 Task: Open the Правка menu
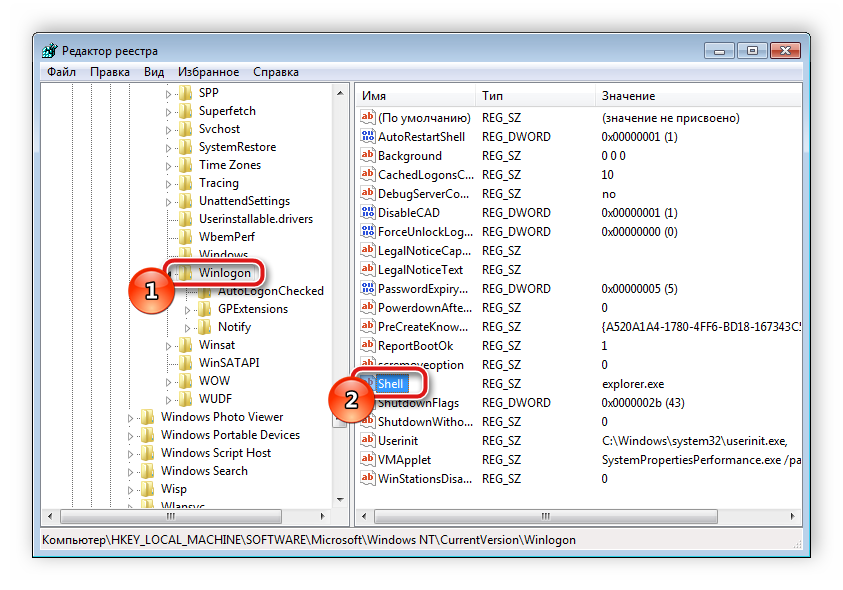pyautogui.click(x=110, y=72)
